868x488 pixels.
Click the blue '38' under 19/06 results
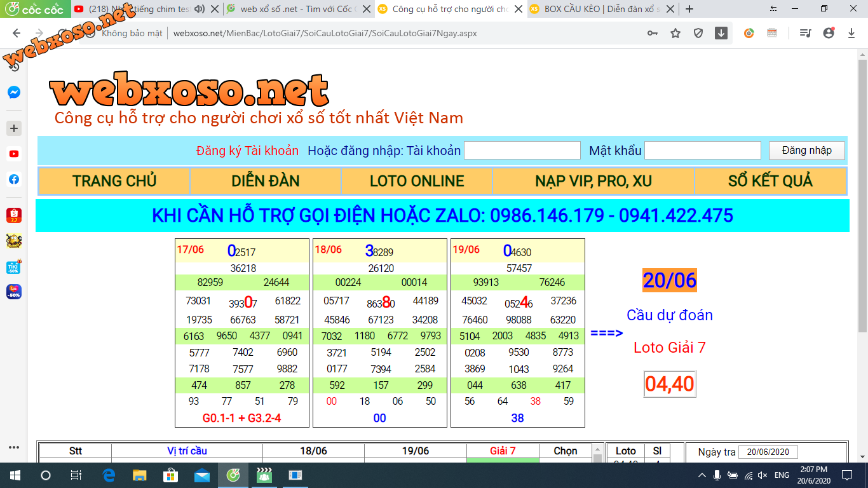[x=517, y=418]
